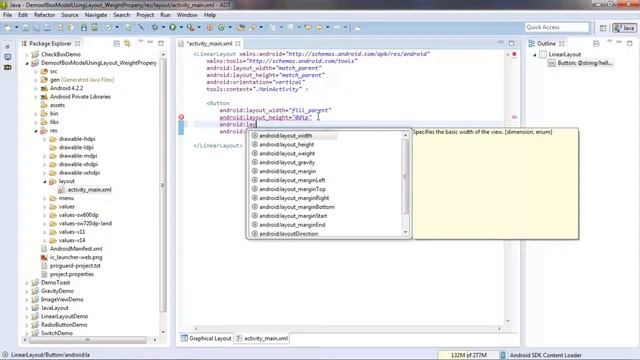
Task: Select android:layout_gravity suggestion
Action: click(287, 162)
